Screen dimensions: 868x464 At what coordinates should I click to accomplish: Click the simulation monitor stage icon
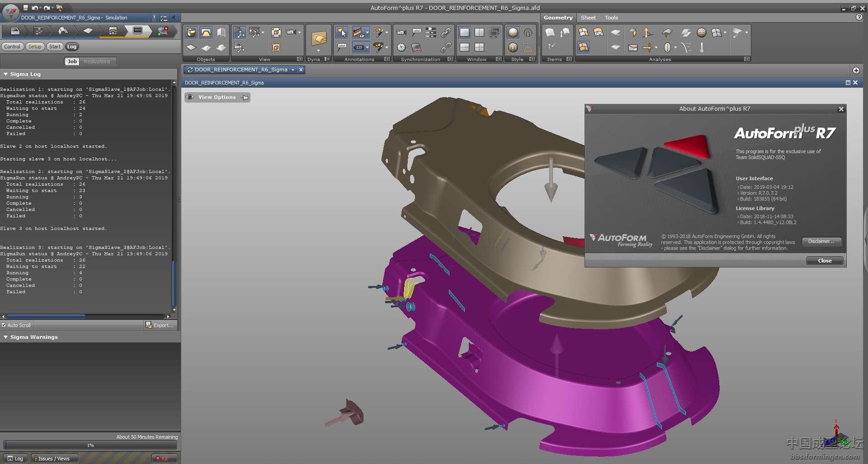coord(137,31)
